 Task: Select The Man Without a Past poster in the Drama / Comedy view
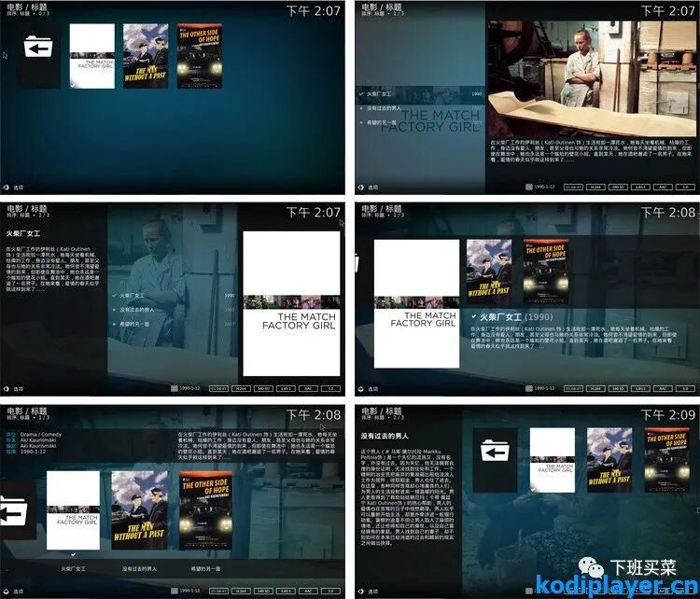pos(139,510)
